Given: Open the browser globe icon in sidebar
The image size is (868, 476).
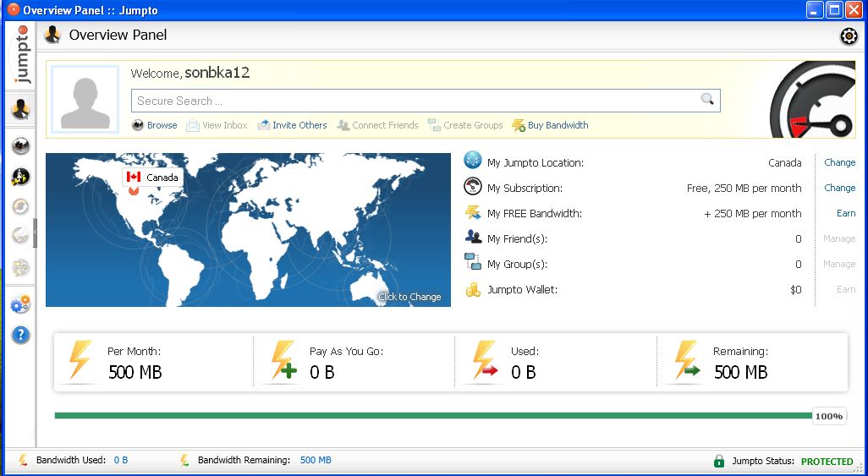Looking at the screenshot, I should pyautogui.click(x=20, y=145).
